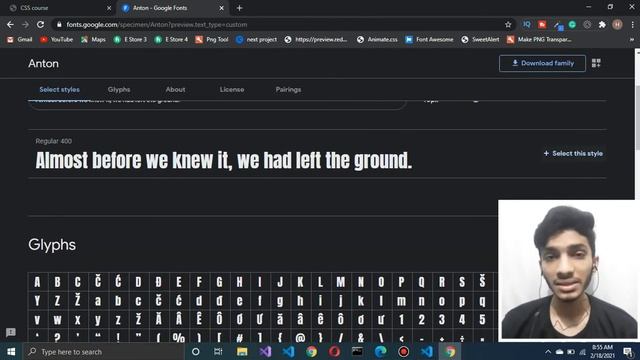Open the next project bookmark
Image resolution: width=640 pixels, height=360 pixels.
click(x=257, y=40)
